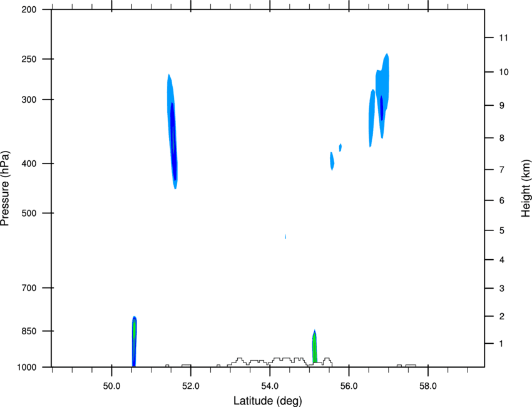Click the 400 pressure tick label

click(29, 163)
